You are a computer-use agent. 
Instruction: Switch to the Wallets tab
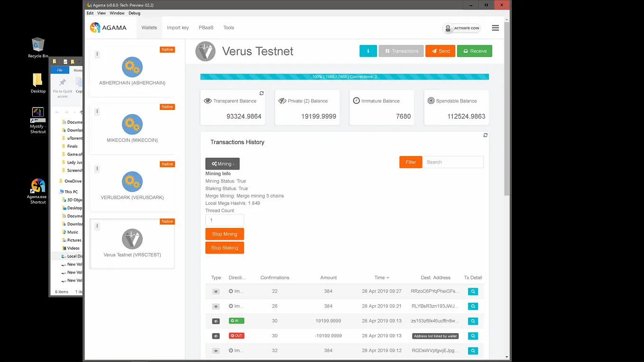tap(149, 27)
